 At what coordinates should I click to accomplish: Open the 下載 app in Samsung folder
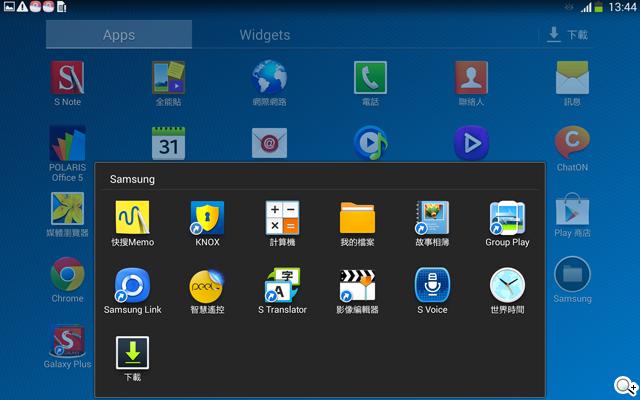coord(132,353)
